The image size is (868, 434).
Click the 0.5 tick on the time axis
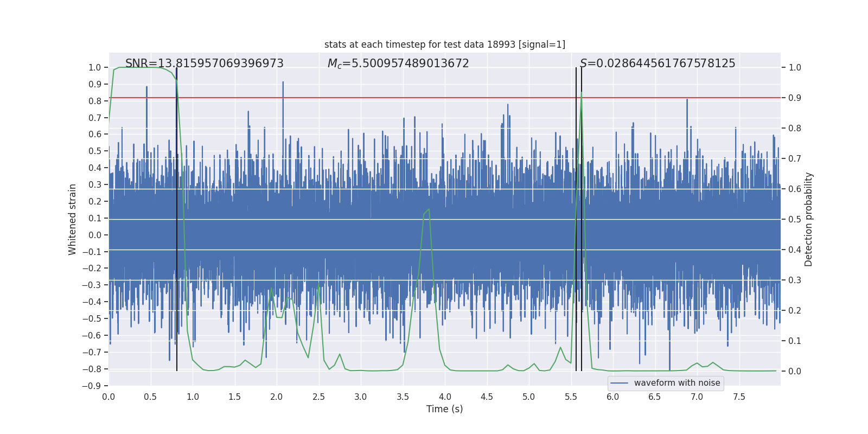tap(150, 397)
